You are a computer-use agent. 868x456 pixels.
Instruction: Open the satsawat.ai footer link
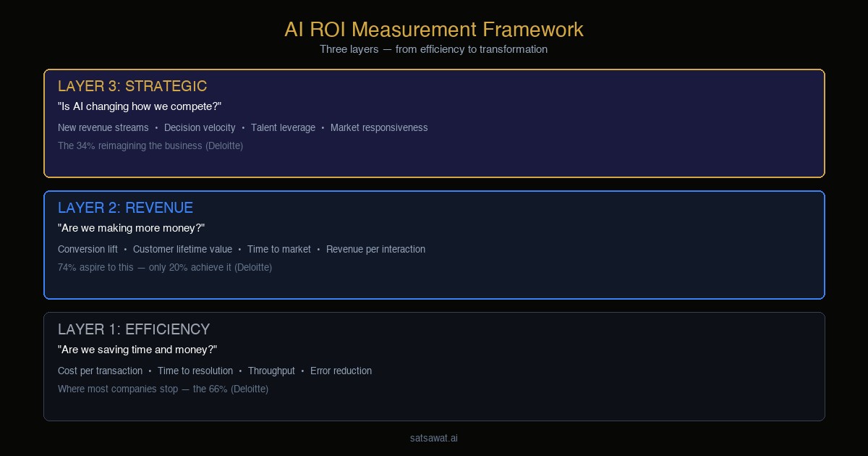[x=434, y=438]
